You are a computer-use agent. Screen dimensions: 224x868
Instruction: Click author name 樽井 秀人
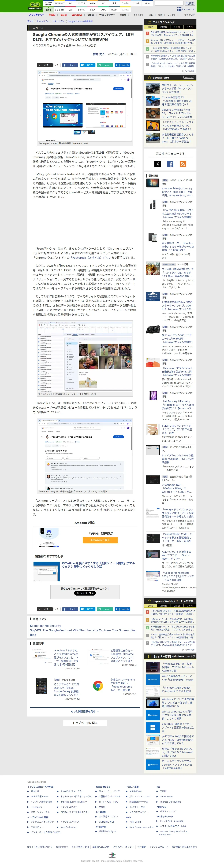coord(99,54)
